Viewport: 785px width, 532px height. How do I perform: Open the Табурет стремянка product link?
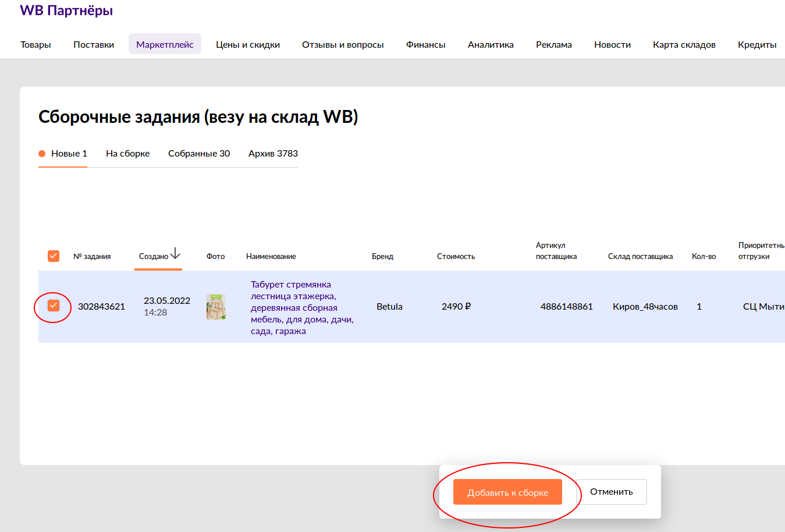(302, 308)
